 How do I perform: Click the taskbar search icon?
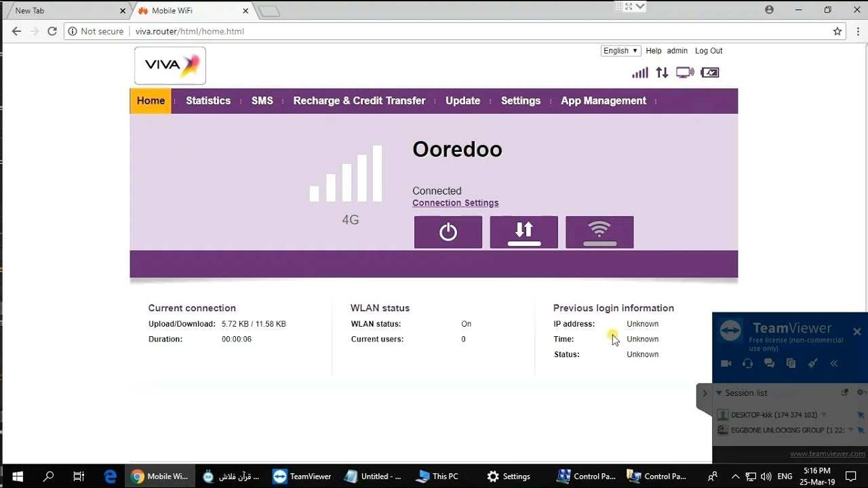(48, 476)
